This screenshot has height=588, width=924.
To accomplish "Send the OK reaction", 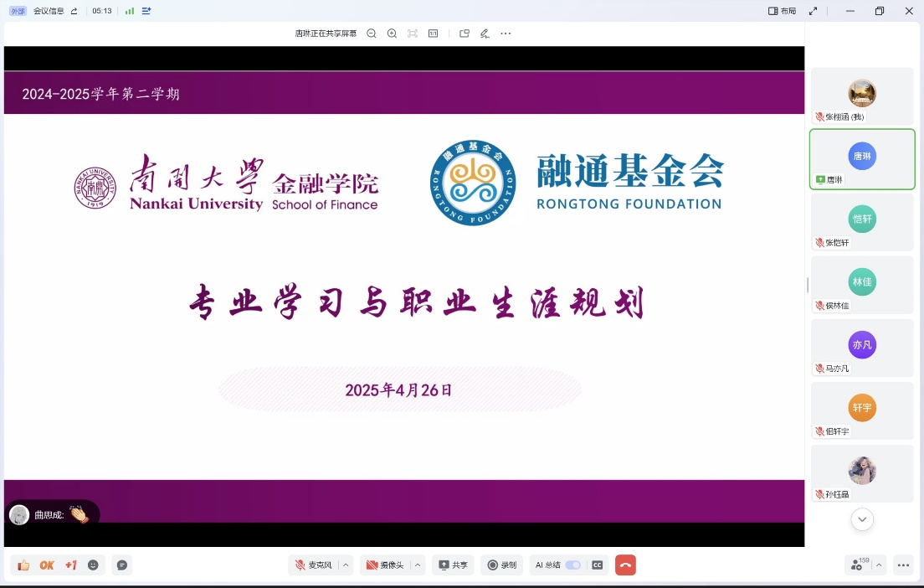I will tap(47, 565).
